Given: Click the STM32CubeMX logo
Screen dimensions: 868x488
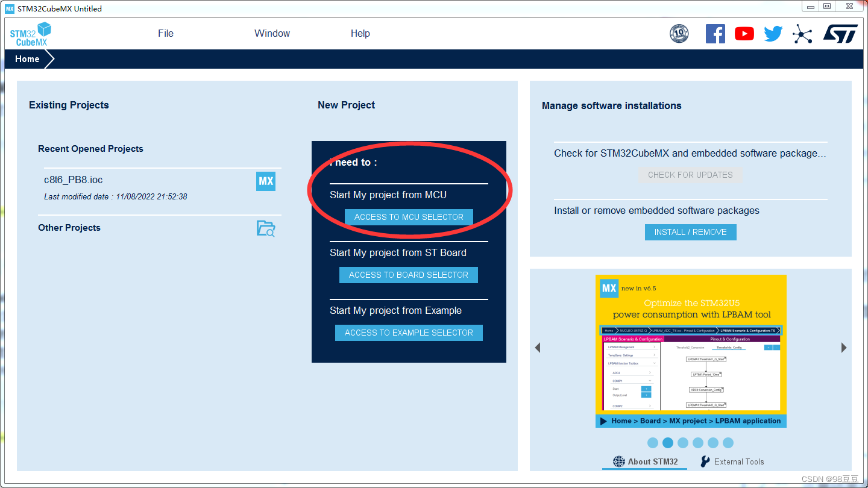Looking at the screenshot, I should tap(30, 34).
